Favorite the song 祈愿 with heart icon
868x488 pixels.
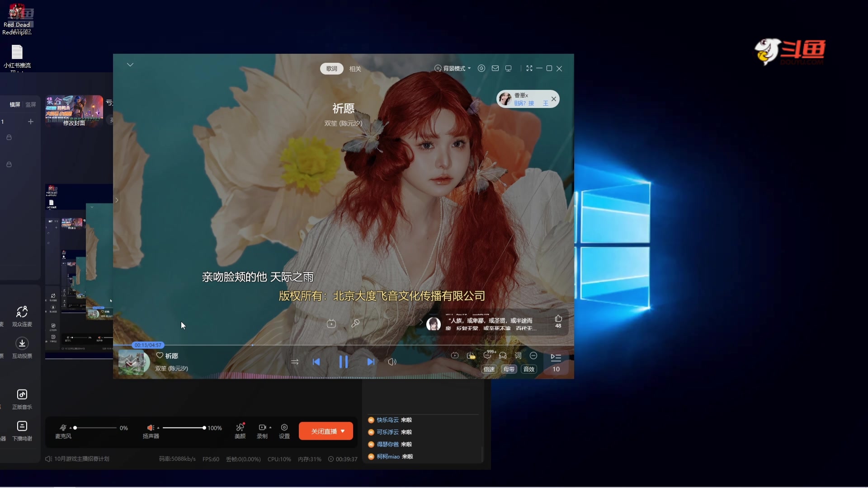point(160,356)
